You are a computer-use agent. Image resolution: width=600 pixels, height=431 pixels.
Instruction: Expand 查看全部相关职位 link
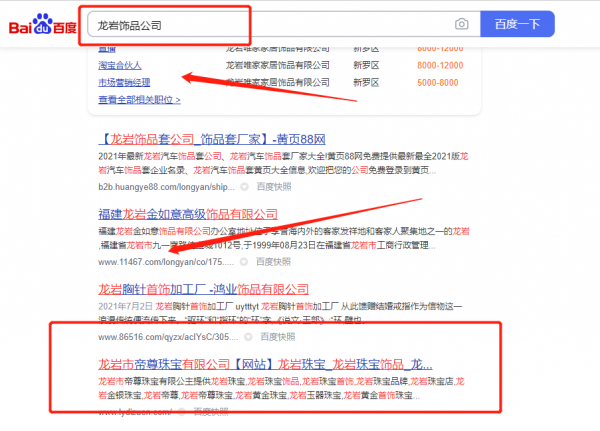139,100
